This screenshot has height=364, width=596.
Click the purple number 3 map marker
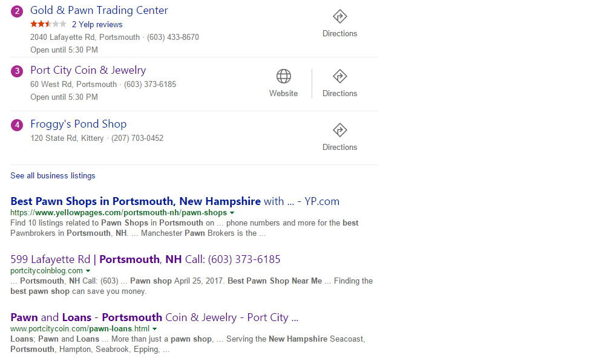pos(17,71)
